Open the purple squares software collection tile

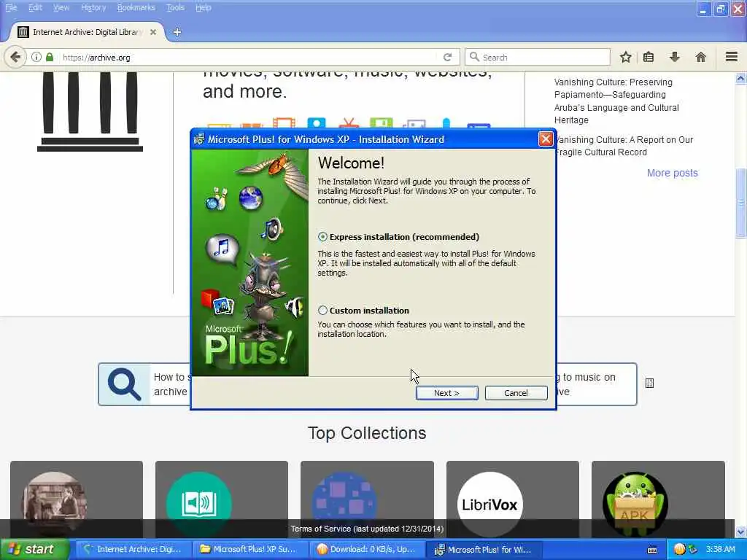(367, 499)
